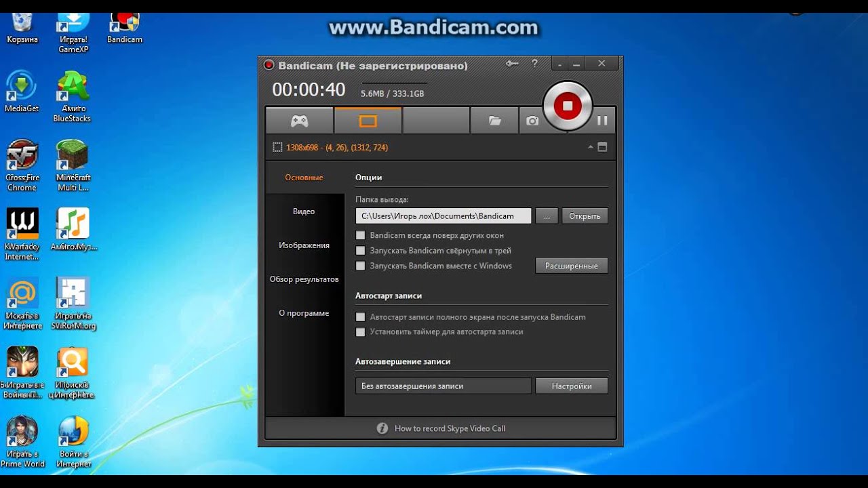Viewport: 868px width, 488px height.
Task: Pause the recording
Action: 601,121
